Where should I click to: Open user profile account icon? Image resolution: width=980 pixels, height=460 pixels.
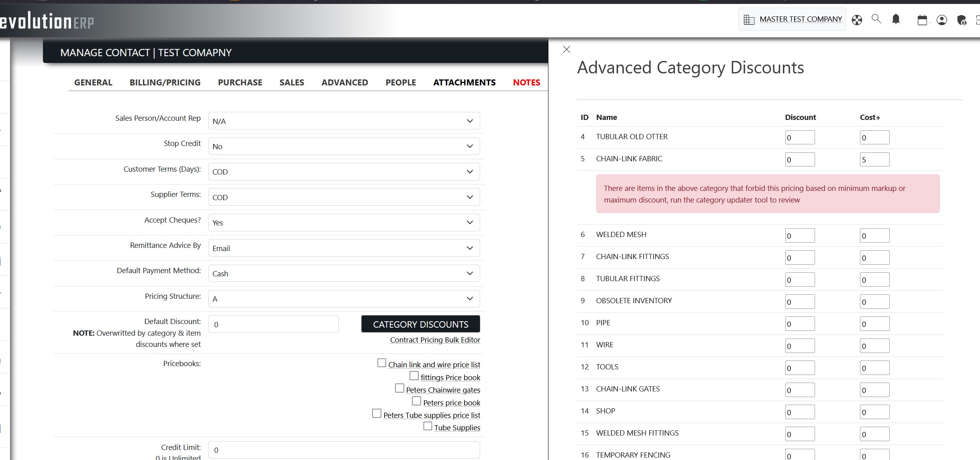pyautogui.click(x=942, y=20)
